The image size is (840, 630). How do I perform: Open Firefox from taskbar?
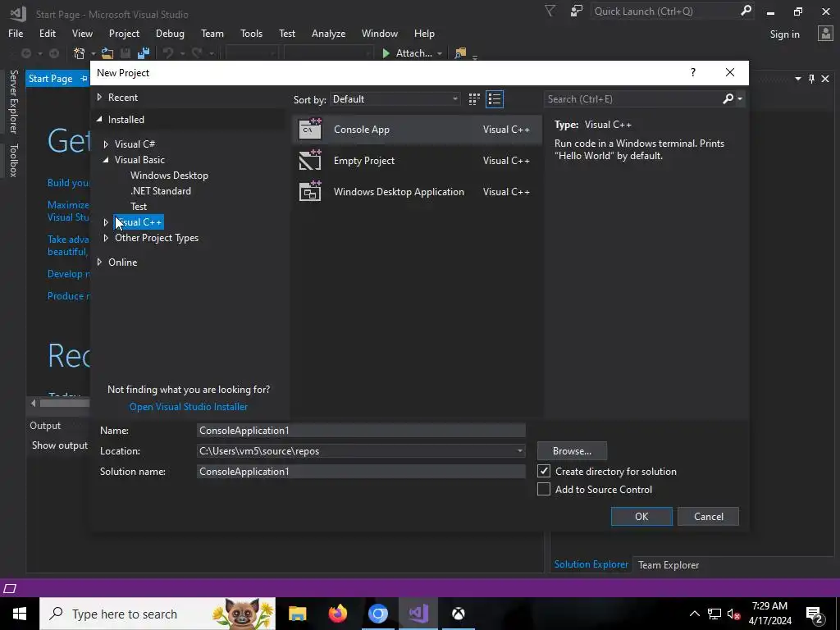[x=337, y=614]
